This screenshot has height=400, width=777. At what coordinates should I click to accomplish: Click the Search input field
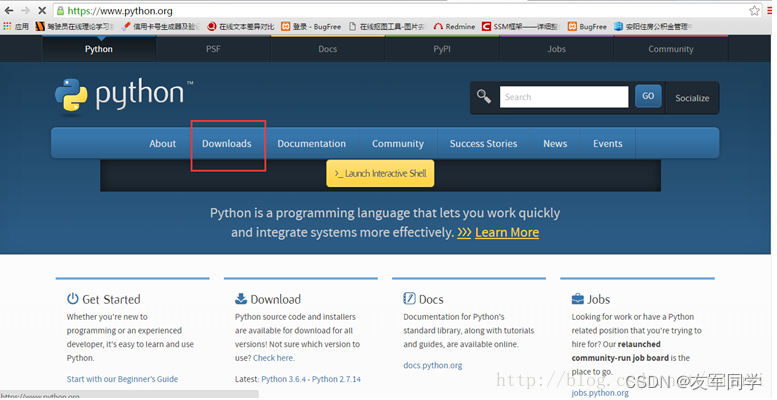click(564, 97)
